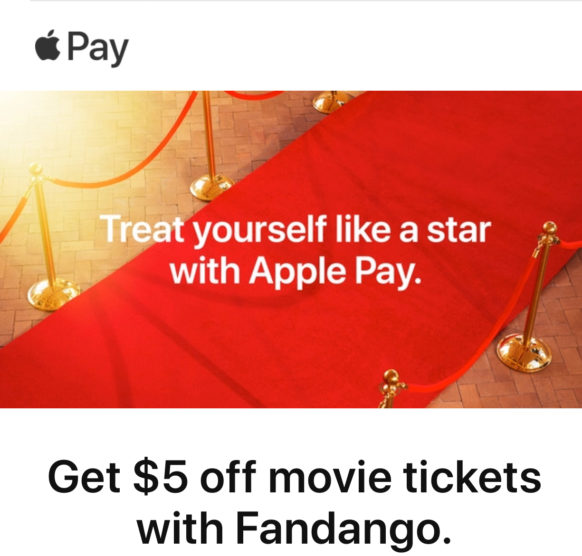The height and width of the screenshot is (556, 582).
Task: Open the red carpet promo banner image
Action: pyautogui.click(x=291, y=249)
